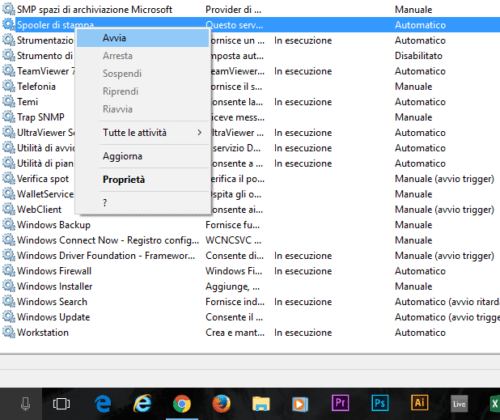500x420 pixels.
Task: Click the gear icon beside Windows Backup
Action: point(8,225)
